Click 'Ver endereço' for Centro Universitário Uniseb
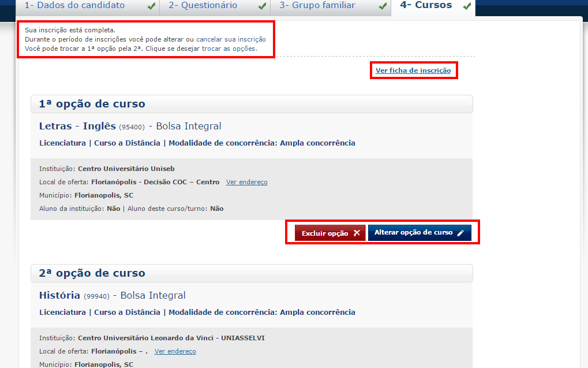Image resolution: width=588 pixels, height=368 pixels. pos(246,181)
